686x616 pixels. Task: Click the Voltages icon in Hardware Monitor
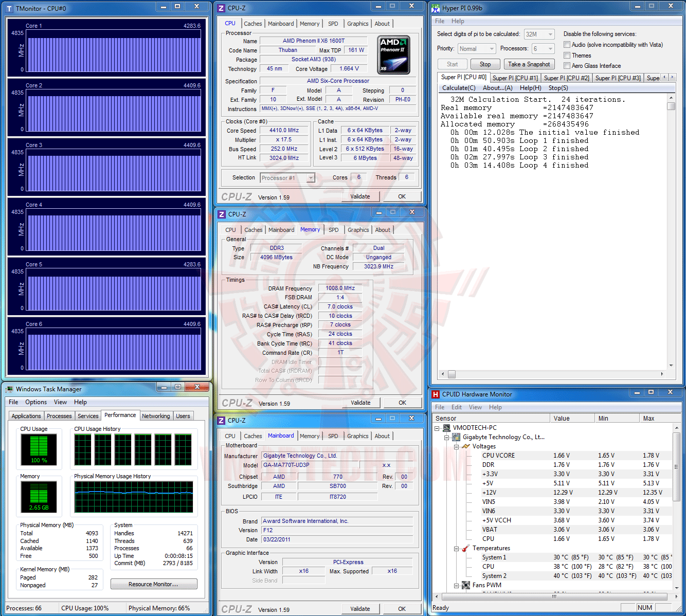466,446
